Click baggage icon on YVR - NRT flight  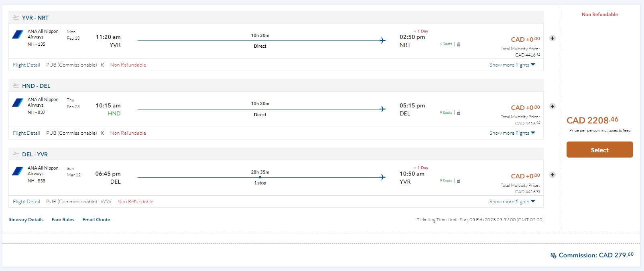tap(459, 44)
